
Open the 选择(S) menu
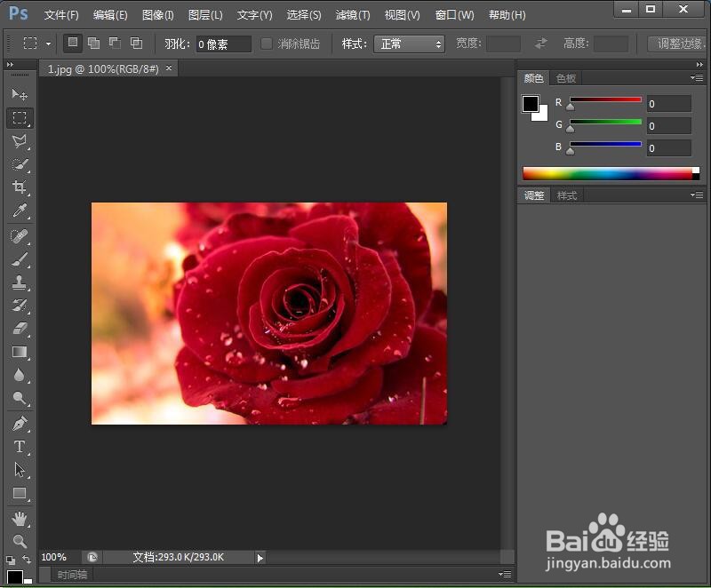point(304,15)
